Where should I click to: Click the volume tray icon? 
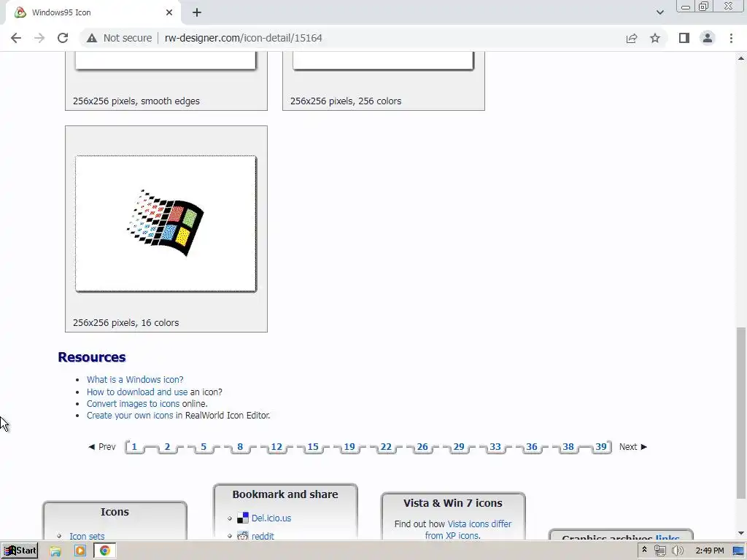[677, 551]
